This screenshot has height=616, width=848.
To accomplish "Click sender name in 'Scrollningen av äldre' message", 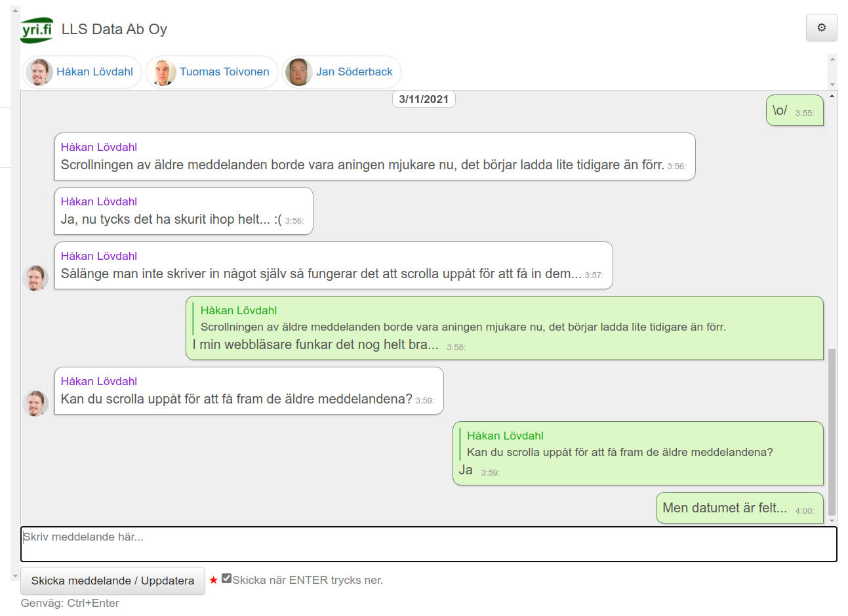I will point(99,147).
